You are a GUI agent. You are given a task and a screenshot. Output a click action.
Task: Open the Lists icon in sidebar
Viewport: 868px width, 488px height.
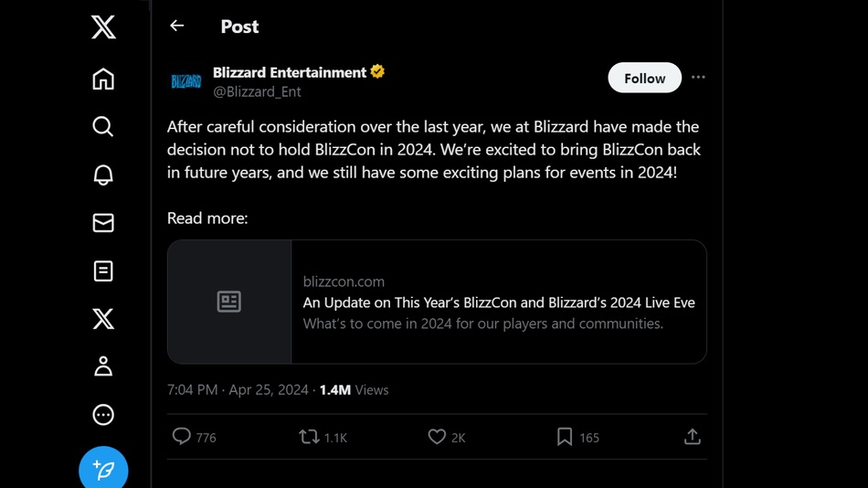[x=103, y=271]
